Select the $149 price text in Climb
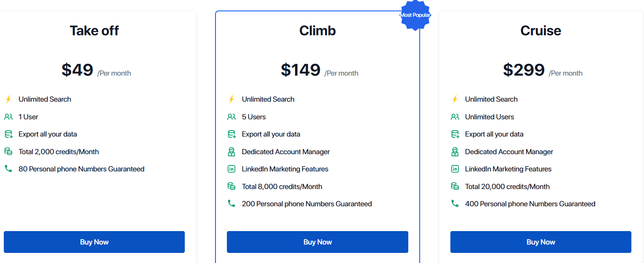 coord(301,70)
